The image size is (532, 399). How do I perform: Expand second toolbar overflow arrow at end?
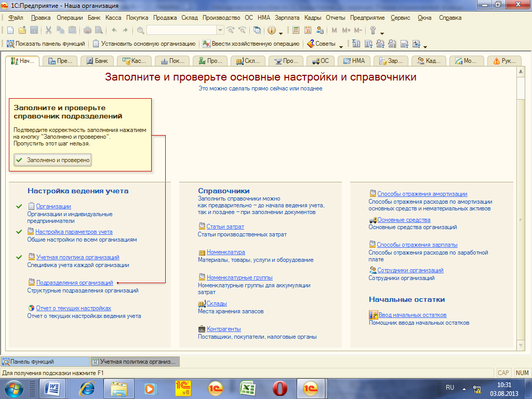click(x=425, y=47)
